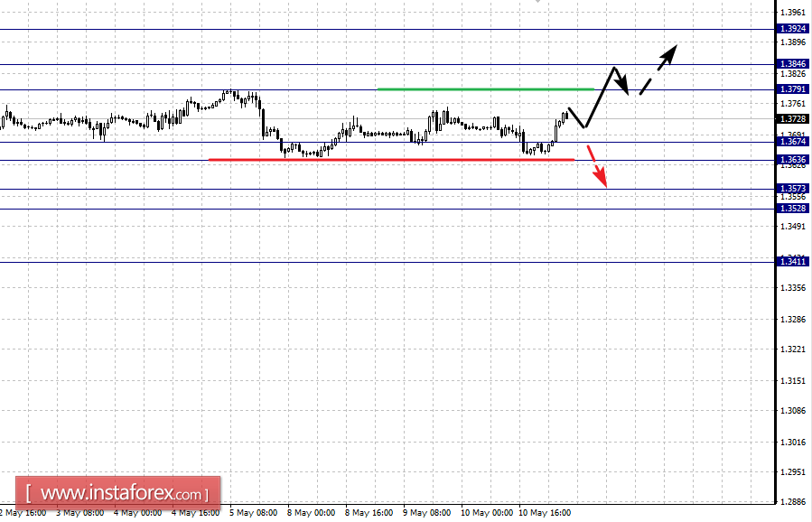
Task: Click the 1.2951 axis price value
Action: (x=793, y=472)
